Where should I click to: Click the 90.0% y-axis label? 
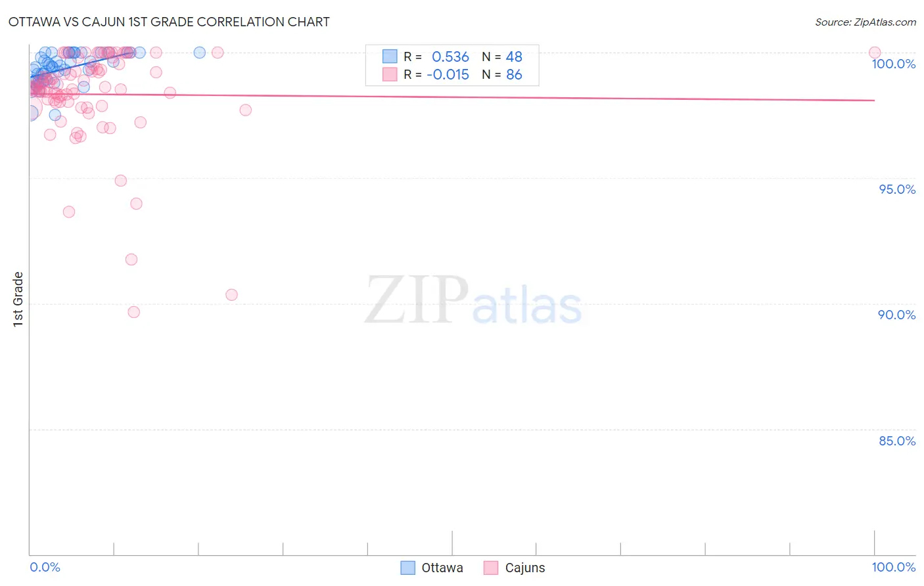(897, 315)
